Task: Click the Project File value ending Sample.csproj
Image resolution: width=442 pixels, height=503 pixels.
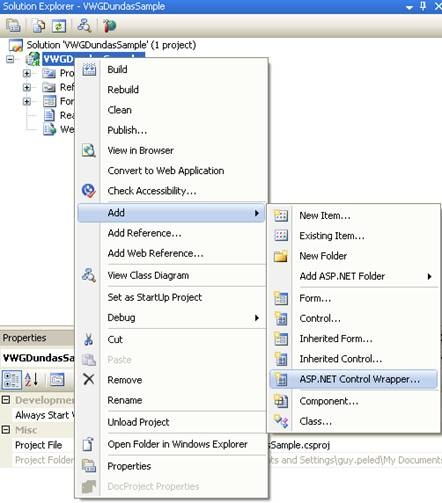Action: (299, 445)
